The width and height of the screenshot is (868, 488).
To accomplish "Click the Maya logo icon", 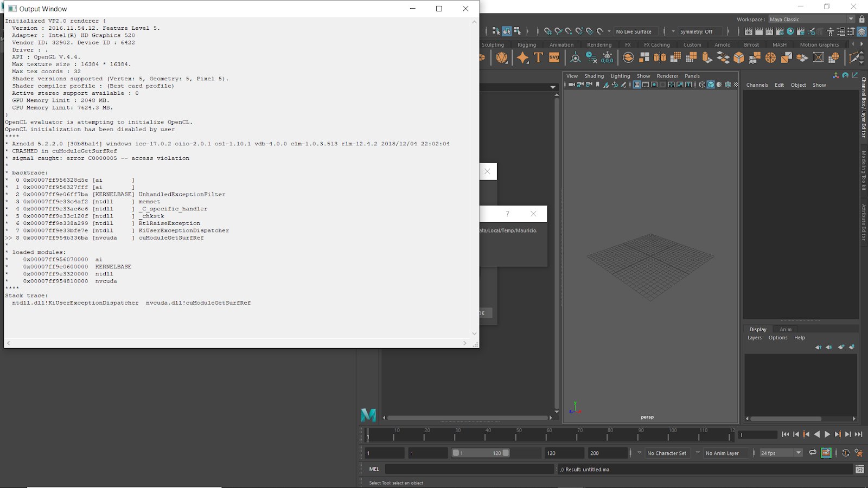I will coord(368,415).
